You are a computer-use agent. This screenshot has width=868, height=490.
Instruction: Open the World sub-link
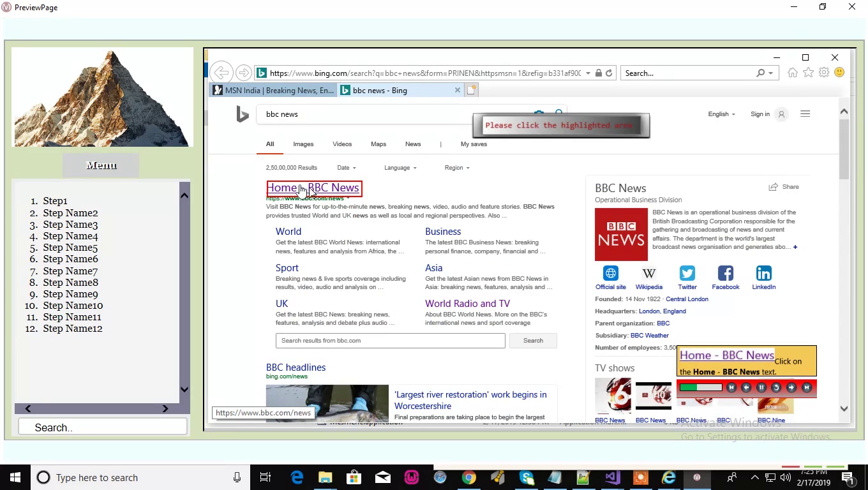(288, 232)
